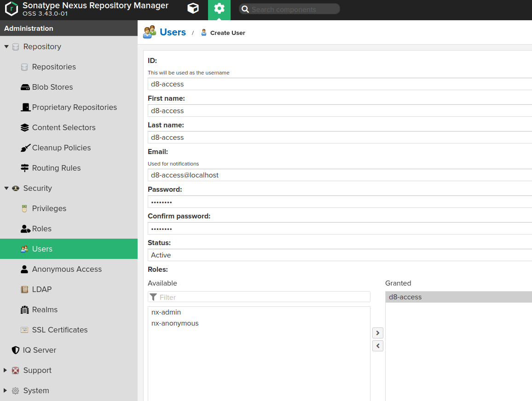This screenshot has height=401, width=532.
Task: Click the right arrow to grant a role
Action: pyautogui.click(x=377, y=332)
